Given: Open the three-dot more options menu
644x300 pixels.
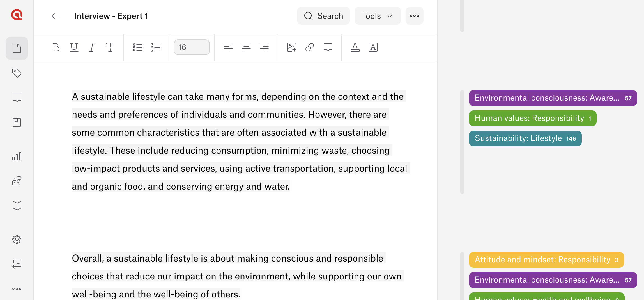Looking at the screenshot, I should (415, 16).
